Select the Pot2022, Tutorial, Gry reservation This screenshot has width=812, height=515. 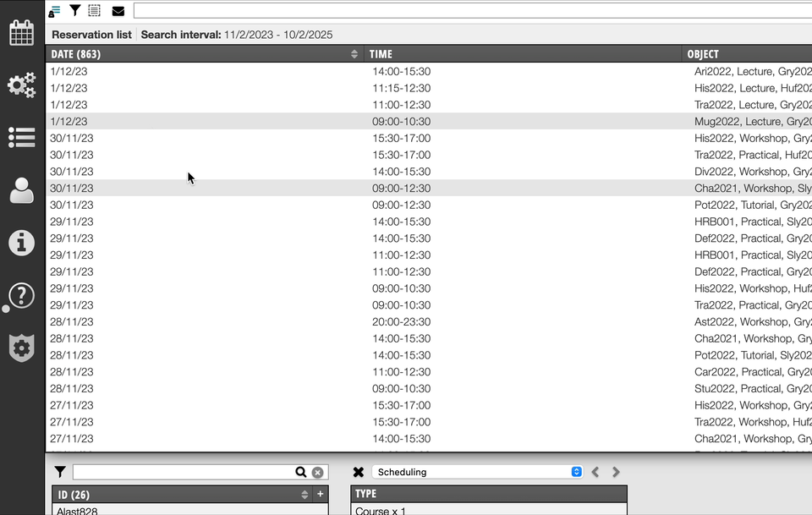753,205
